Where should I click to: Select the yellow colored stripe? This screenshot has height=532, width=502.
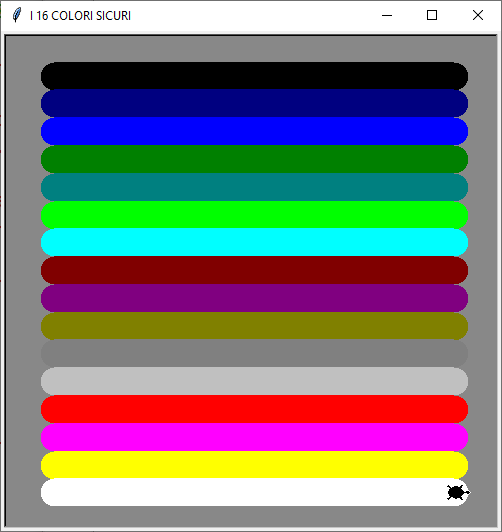point(254,465)
